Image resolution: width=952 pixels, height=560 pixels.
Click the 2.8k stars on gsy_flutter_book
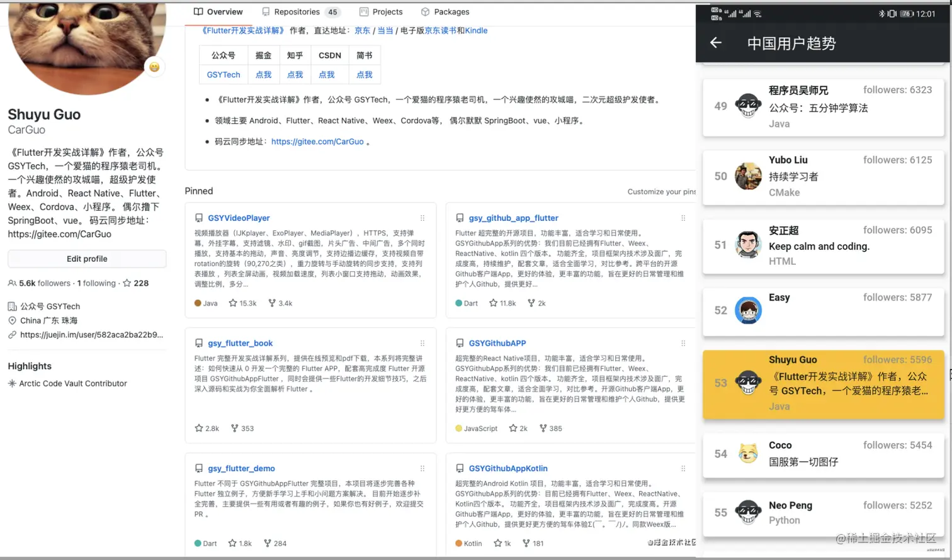(x=207, y=428)
